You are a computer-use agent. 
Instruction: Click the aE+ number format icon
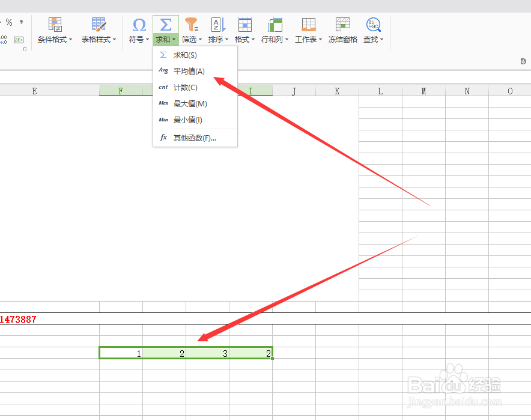(19, 40)
